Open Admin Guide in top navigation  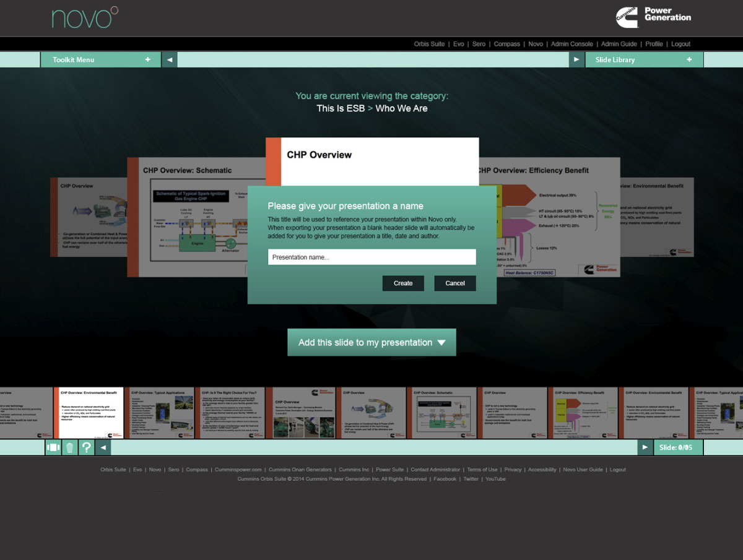[619, 44]
